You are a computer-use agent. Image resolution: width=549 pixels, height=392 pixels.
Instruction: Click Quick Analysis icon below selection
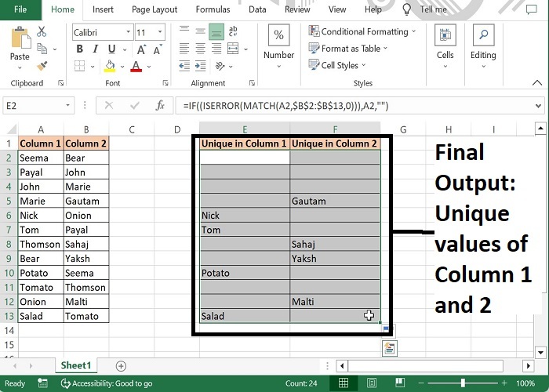pyautogui.click(x=389, y=348)
